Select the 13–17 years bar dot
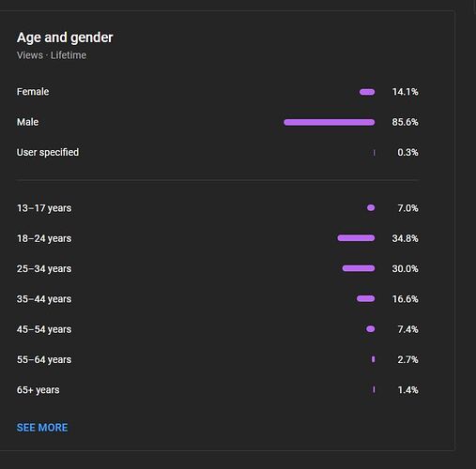 371,208
